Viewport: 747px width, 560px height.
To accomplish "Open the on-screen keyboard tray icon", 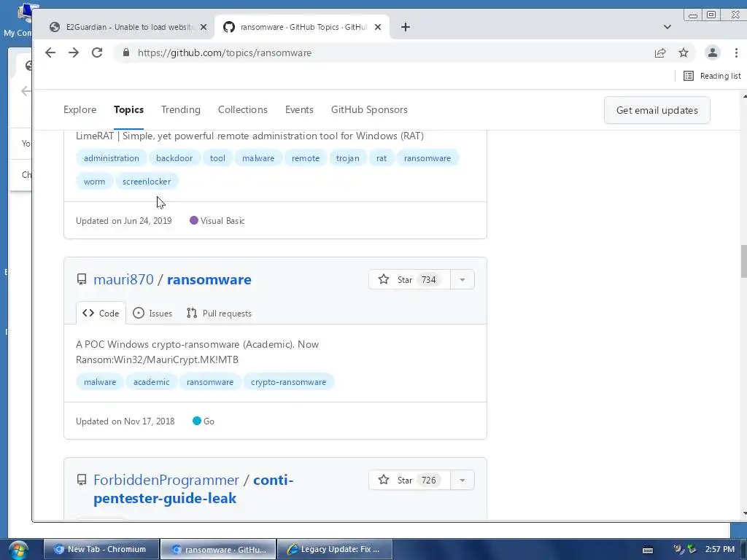I will point(648,550).
